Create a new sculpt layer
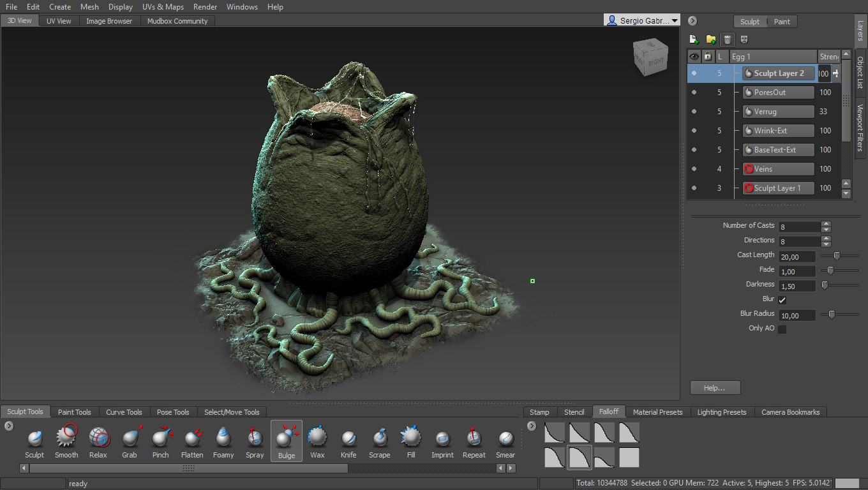 point(694,39)
